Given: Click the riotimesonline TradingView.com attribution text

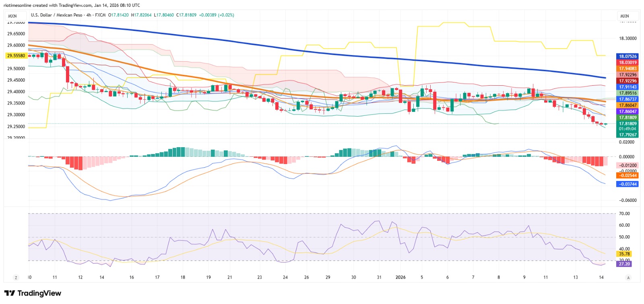Looking at the screenshot, I should [x=72, y=5].
